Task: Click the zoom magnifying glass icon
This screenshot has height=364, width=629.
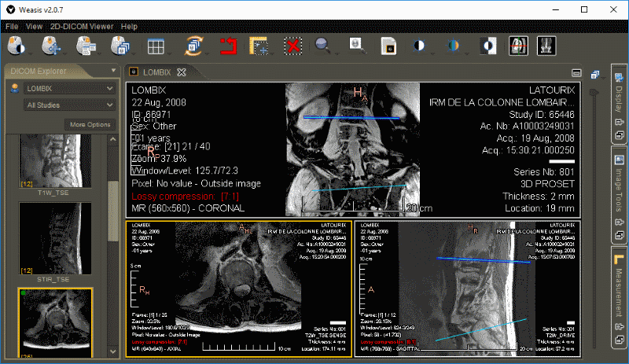Action: pos(322,46)
